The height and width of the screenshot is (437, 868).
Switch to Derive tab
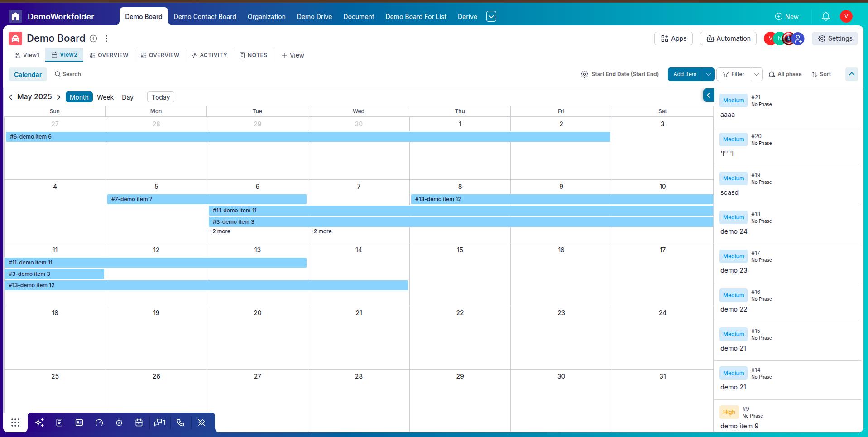tap(467, 17)
